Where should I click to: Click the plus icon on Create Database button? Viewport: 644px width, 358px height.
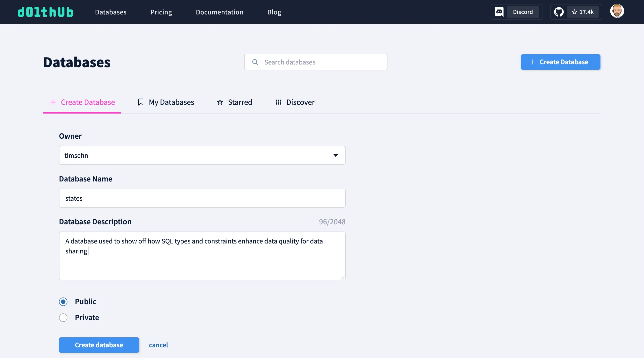[x=532, y=62]
